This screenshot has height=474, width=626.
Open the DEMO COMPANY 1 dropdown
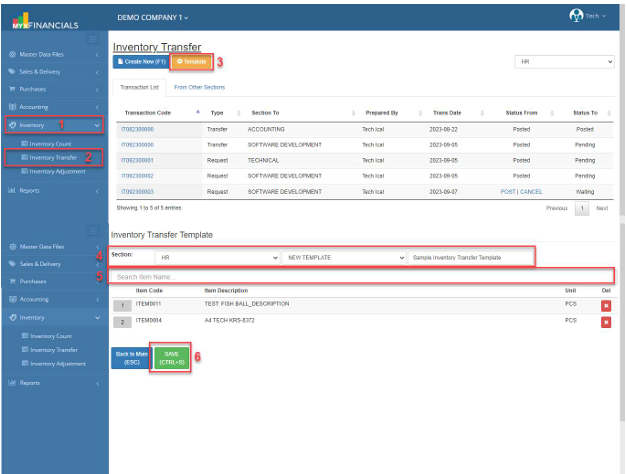coord(153,18)
